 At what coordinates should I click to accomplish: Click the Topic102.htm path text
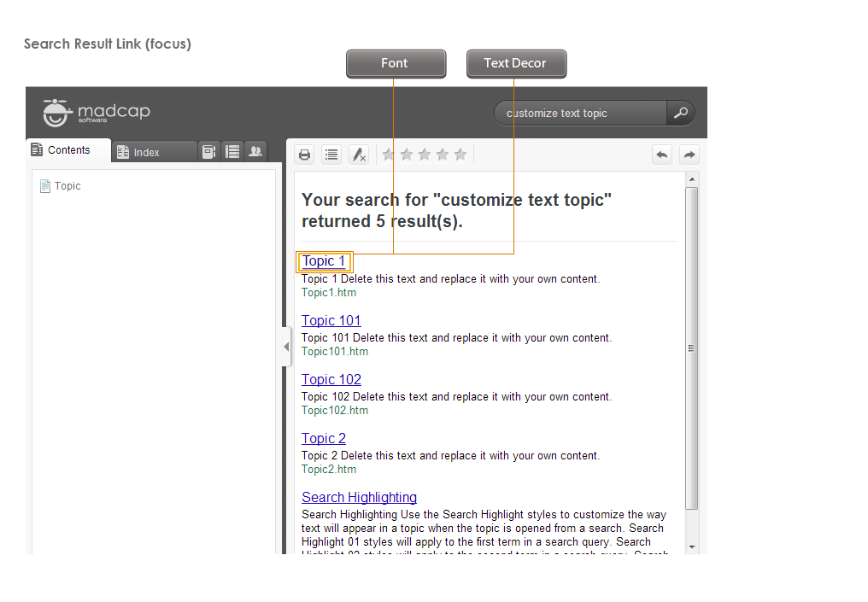point(335,411)
